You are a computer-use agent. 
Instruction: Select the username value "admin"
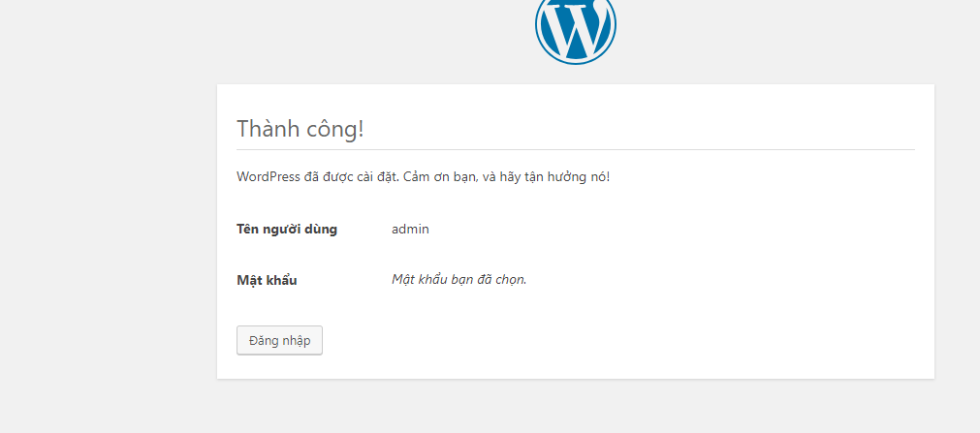point(410,230)
